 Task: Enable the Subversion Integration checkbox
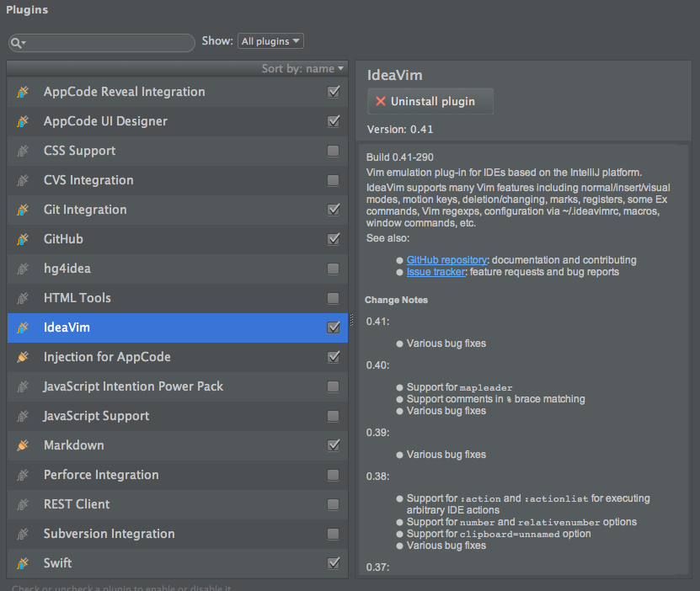point(333,534)
